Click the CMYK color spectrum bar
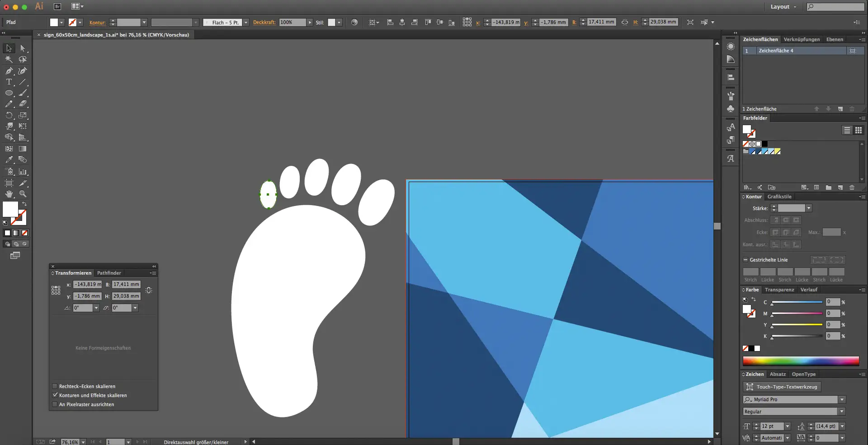The width and height of the screenshot is (868, 445). (801, 361)
